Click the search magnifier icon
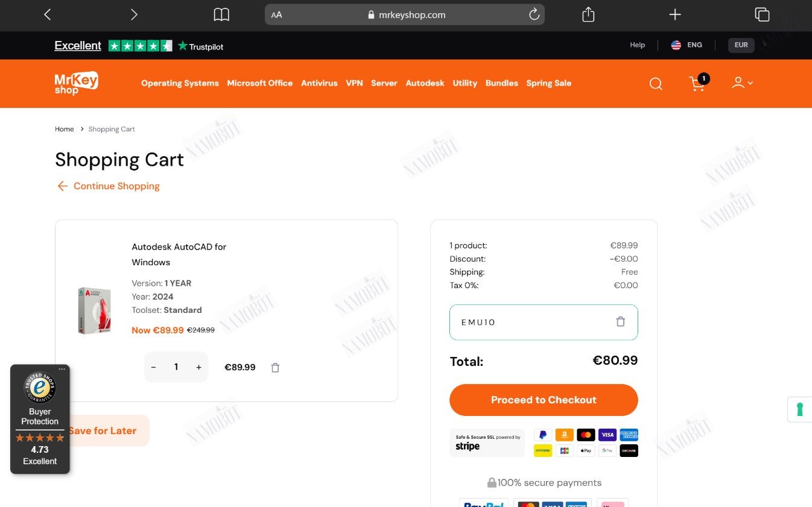812x507 pixels. (656, 84)
